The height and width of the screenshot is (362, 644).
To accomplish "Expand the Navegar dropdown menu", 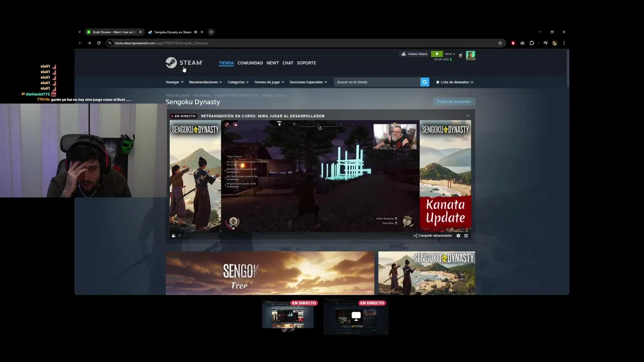I will point(175,82).
